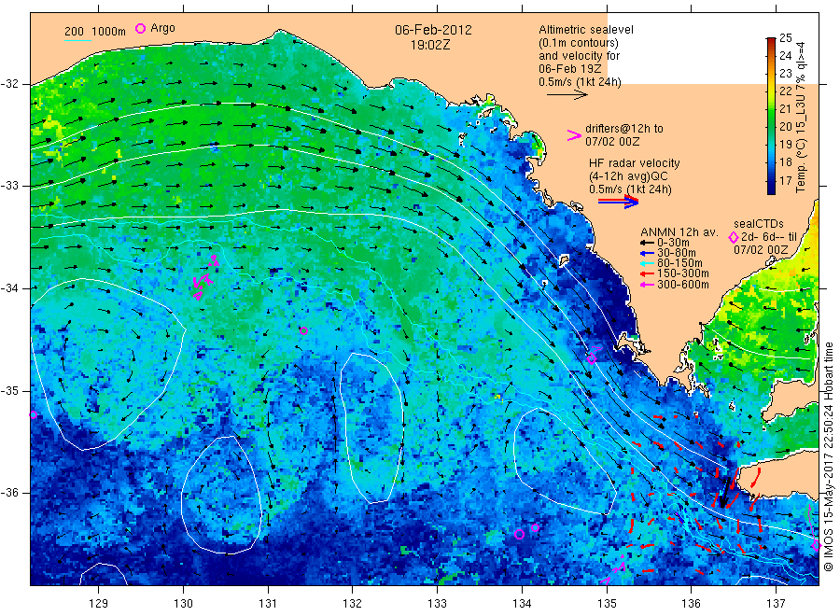Click '0.5m/s (1kt 24h)' under the altimetric legend
Viewport: 840px width, 616px height.
click(x=581, y=82)
